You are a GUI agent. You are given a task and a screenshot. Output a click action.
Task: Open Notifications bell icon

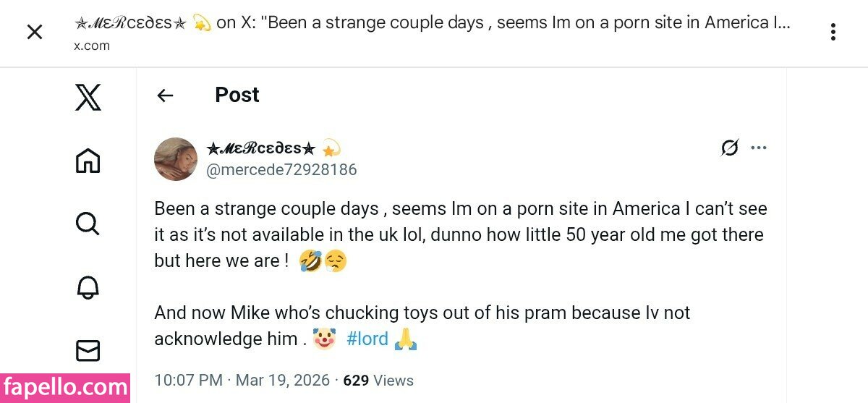click(88, 288)
